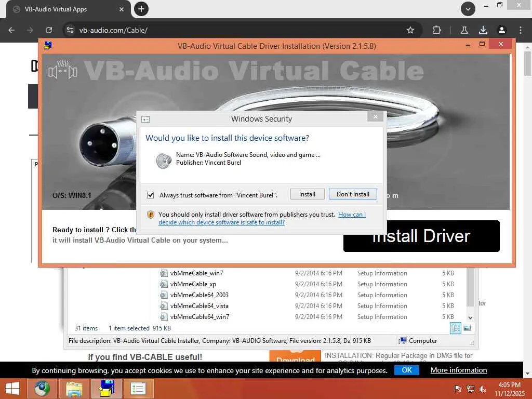Click the Explorer file list scrollbar thumb

[x=470, y=287]
